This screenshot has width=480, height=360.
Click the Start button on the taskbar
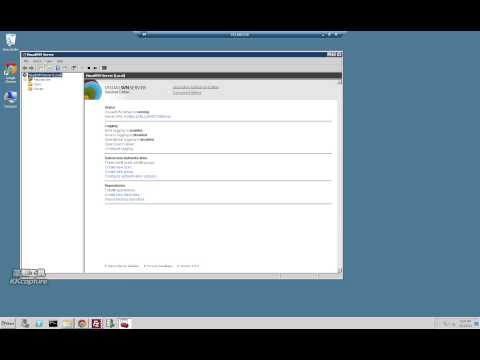pyautogui.click(x=8, y=323)
